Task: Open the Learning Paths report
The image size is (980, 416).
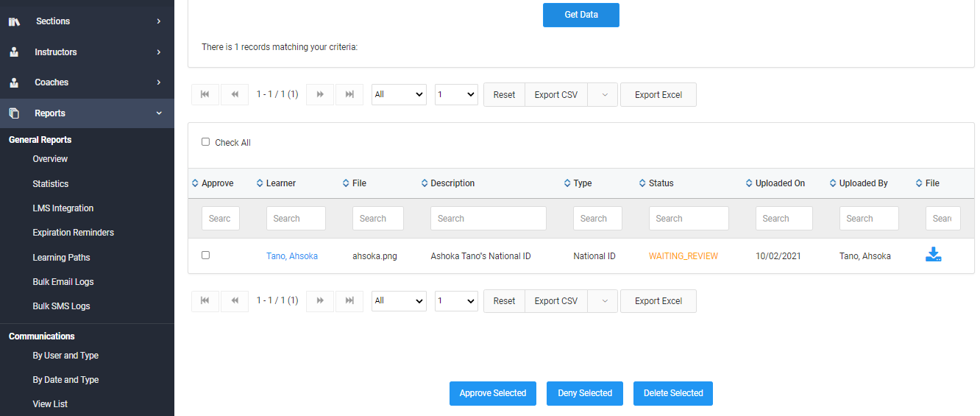Action: 62,258
